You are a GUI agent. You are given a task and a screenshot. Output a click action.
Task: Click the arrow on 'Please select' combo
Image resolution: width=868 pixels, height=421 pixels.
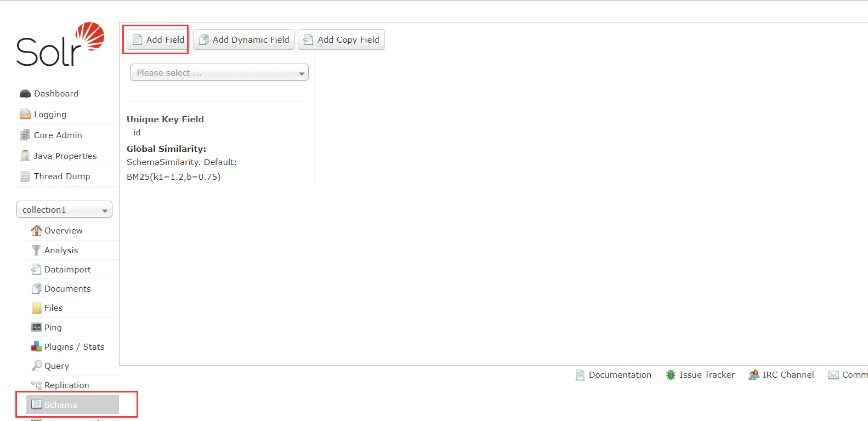coord(302,73)
